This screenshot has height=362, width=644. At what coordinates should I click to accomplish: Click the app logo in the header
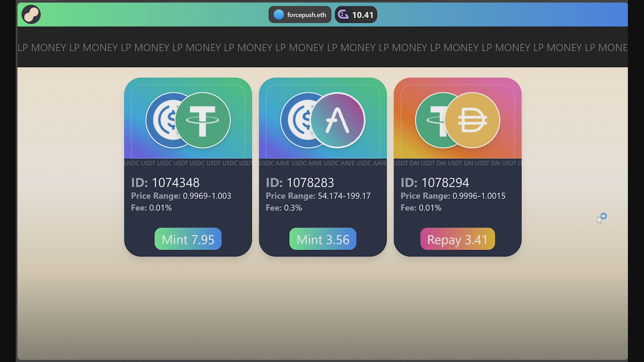coord(31,14)
